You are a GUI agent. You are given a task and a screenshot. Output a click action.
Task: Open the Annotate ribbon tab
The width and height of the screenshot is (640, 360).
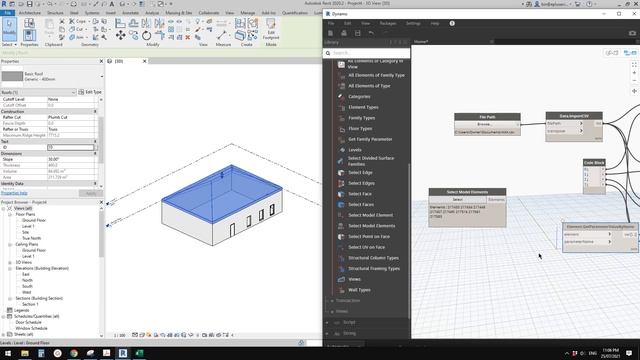coord(131,13)
